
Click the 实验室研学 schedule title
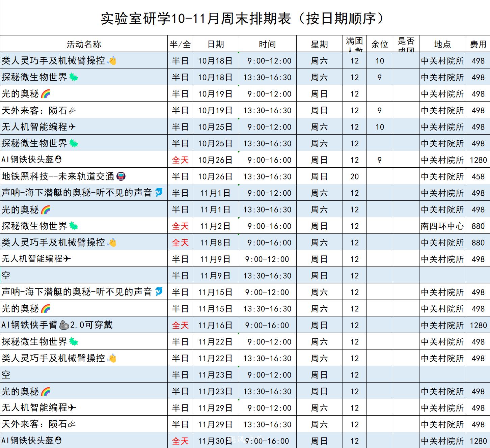pos(242,19)
